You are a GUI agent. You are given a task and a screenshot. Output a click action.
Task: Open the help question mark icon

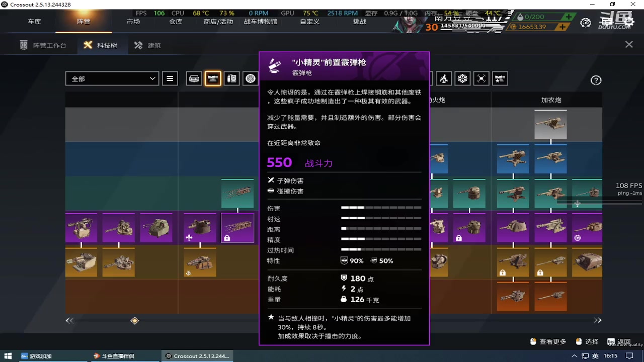[x=596, y=80]
